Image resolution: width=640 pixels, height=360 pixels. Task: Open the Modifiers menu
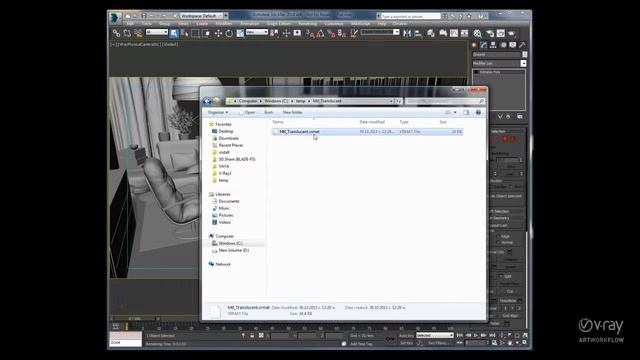(x=224, y=24)
